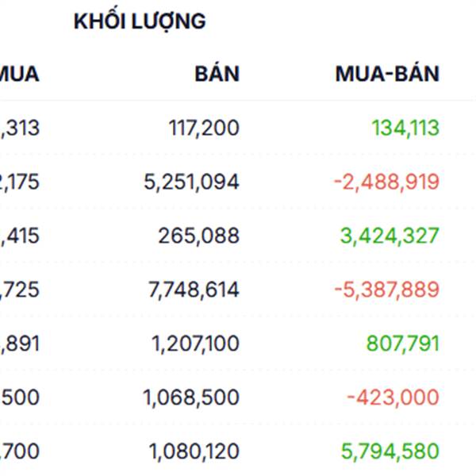
Task: Click the KHỐI LƯỢNG group header
Action: click(x=140, y=21)
